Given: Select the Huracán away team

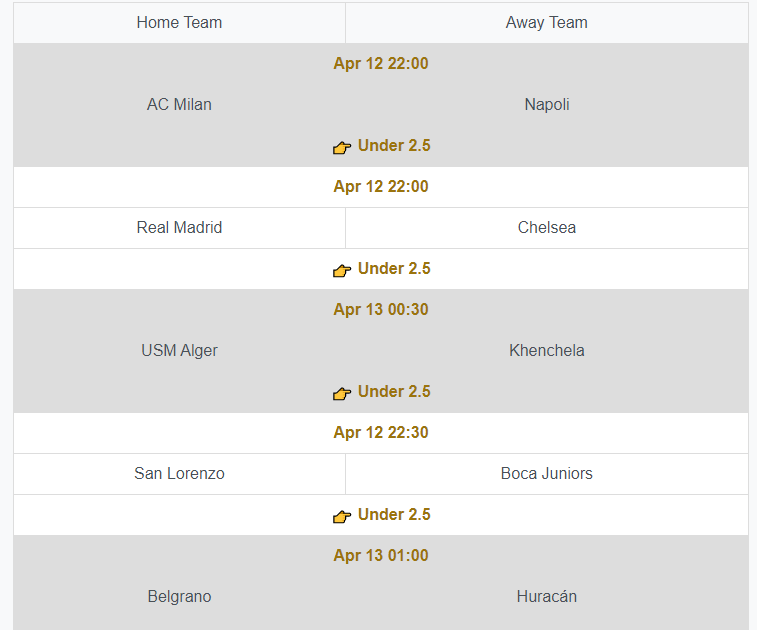Looking at the screenshot, I should [x=547, y=597].
